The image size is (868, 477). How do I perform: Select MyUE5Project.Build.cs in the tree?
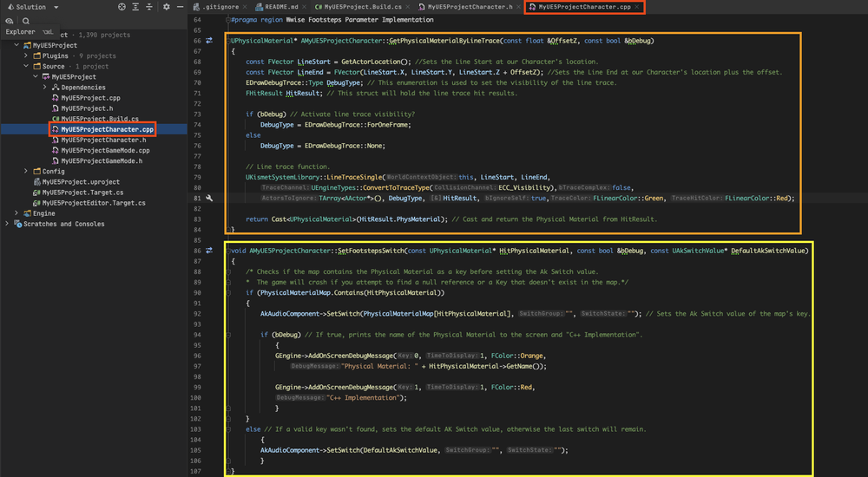100,119
